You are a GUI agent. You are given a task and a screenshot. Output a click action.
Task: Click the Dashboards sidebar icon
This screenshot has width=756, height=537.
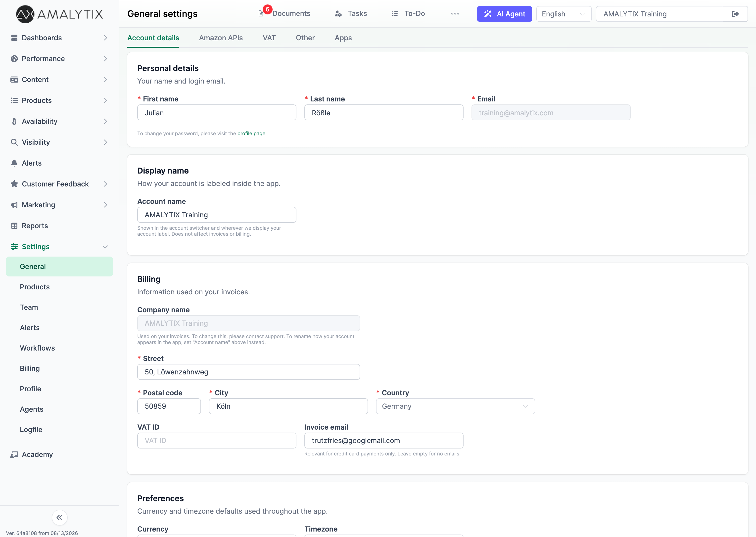[x=14, y=38]
